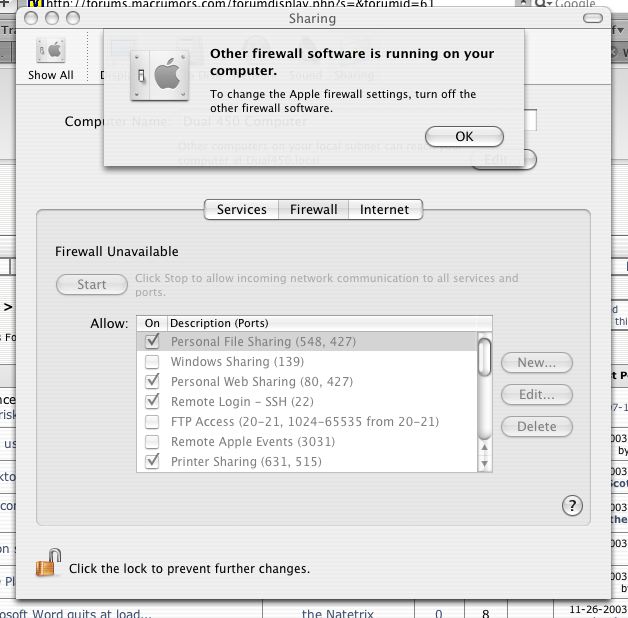The image size is (628, 618).
Task: Select the FTP Access (20-21, 1024-65535) row
Action: click(307, 421)
